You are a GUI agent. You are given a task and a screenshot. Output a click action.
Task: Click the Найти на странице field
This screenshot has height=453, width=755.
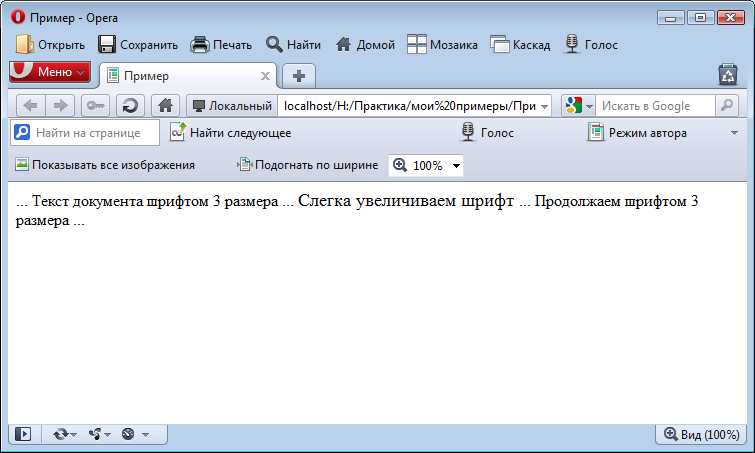tap(85, 132)
